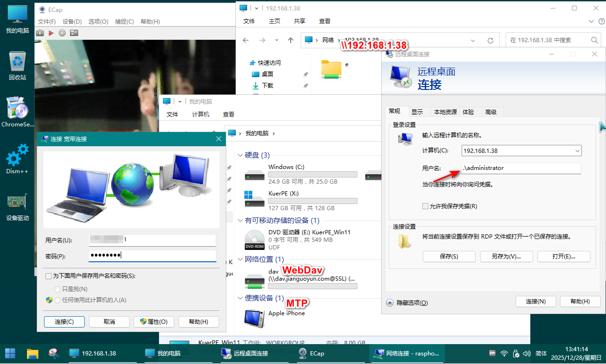Open the 计算机 combo box dropdown
This screenshot has height=364, width=606.
pos(577,151)
